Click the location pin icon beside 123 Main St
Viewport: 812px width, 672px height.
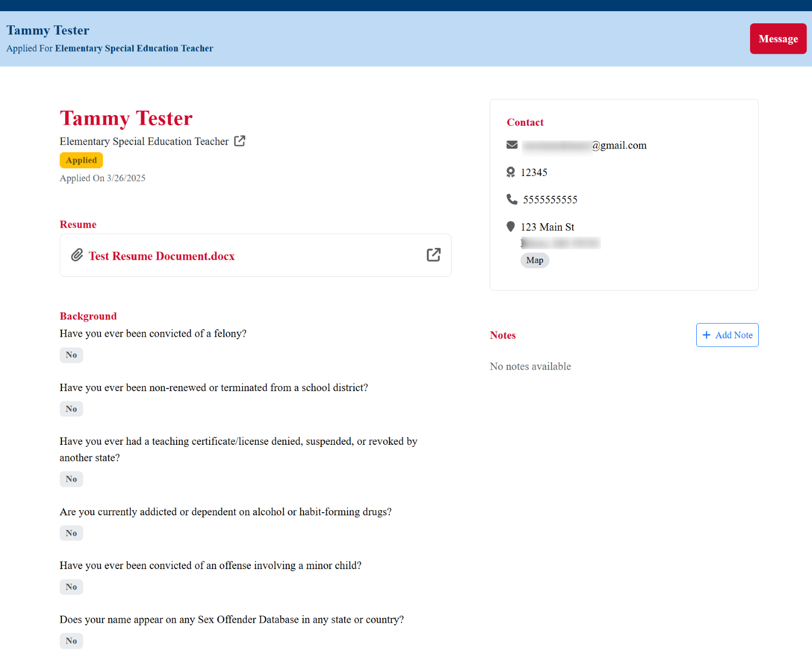coord(511,227)
